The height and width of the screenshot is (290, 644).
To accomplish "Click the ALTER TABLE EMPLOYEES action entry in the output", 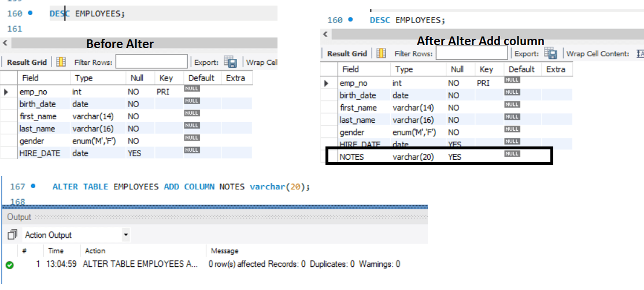I will point(140,264).
